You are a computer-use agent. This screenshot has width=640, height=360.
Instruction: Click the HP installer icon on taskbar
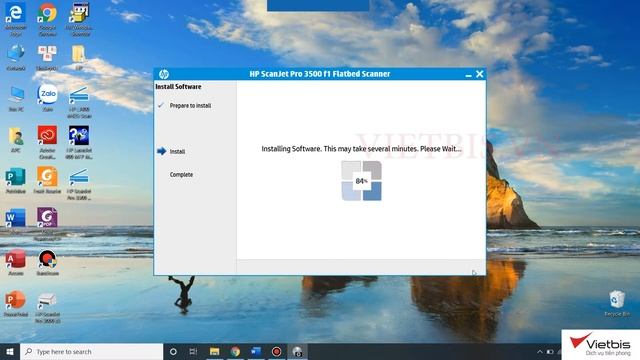(x=297, y=351)
